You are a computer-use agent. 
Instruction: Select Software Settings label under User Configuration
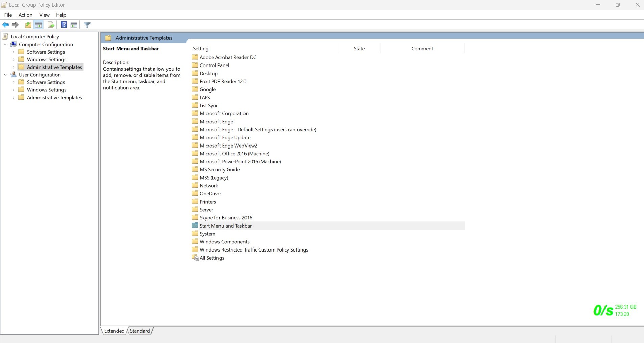[46, 82]
